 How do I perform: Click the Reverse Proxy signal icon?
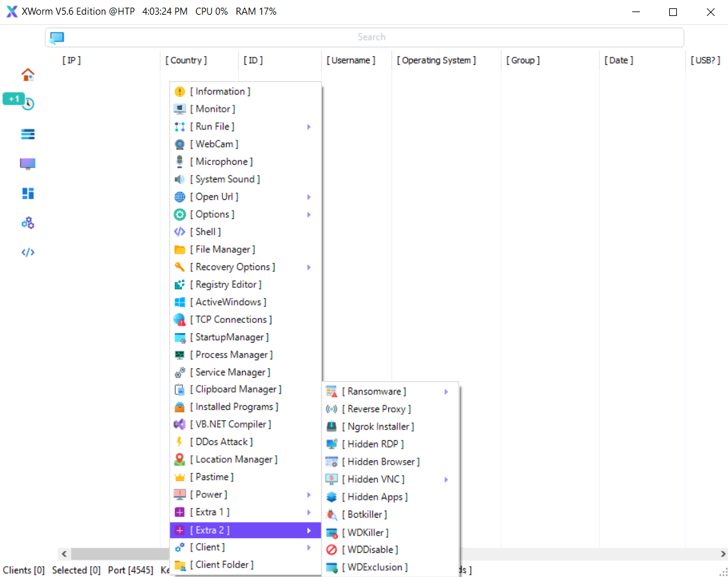(331, 409)
